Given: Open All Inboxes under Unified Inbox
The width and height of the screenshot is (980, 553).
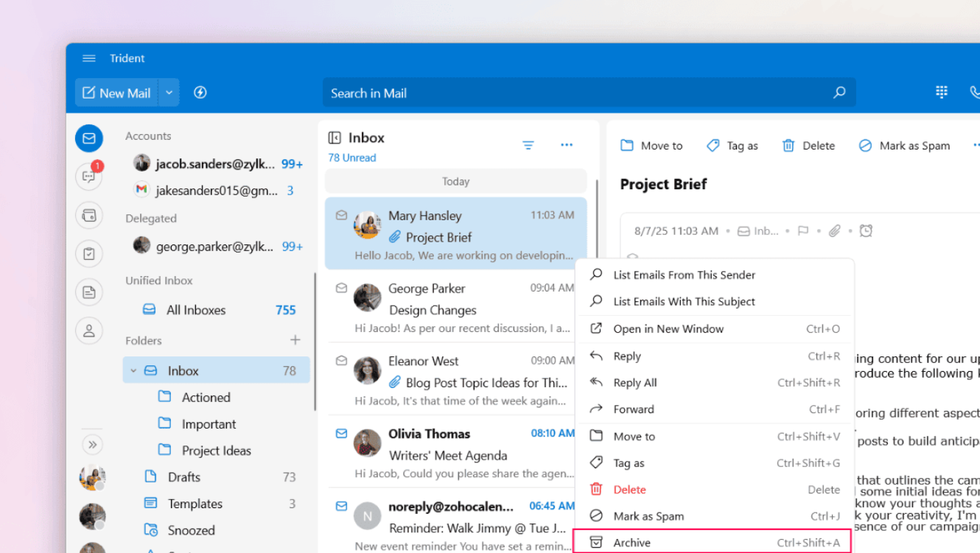Looking at the screenshot, I should [217, 310].
